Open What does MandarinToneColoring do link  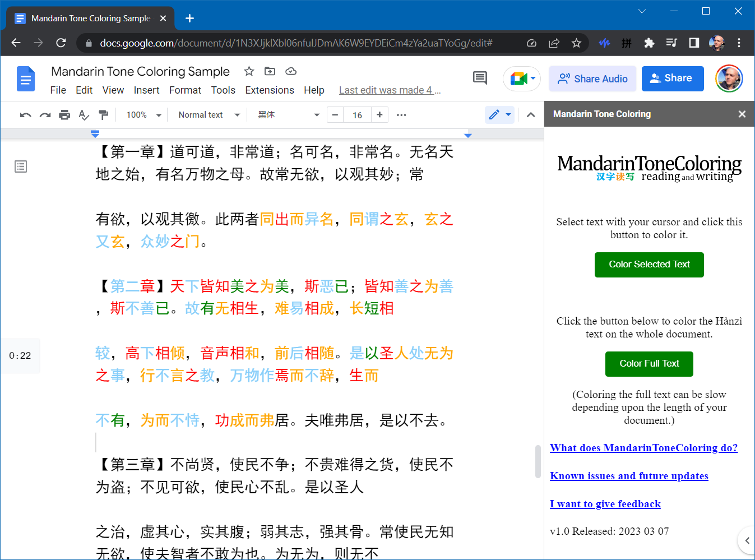pos(643,448)
